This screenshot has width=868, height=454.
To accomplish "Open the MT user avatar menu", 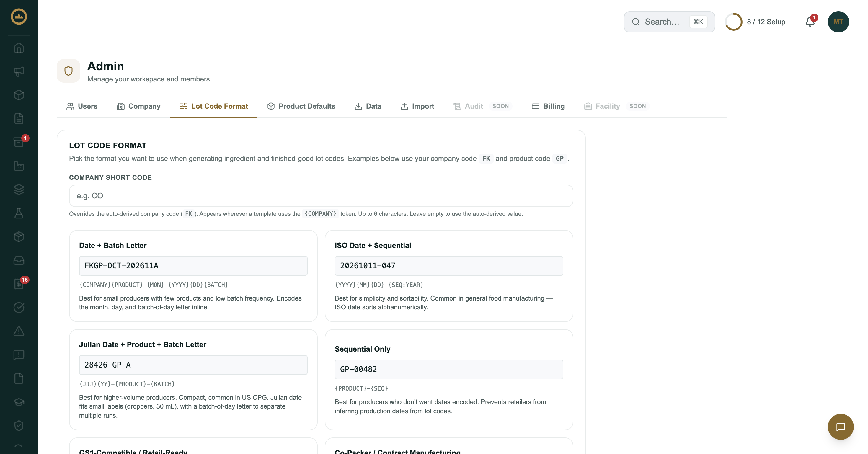I will tap(838, 22).
